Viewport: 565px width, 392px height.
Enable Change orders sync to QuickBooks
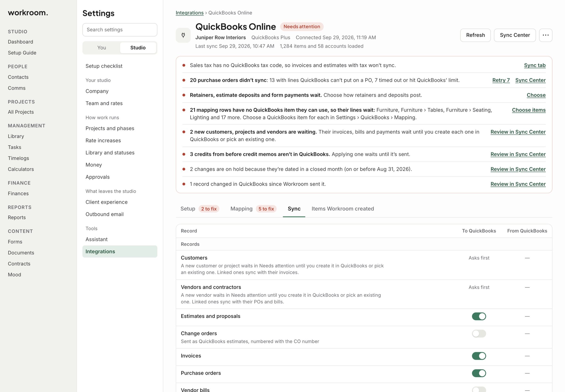(x=479, y=334)
